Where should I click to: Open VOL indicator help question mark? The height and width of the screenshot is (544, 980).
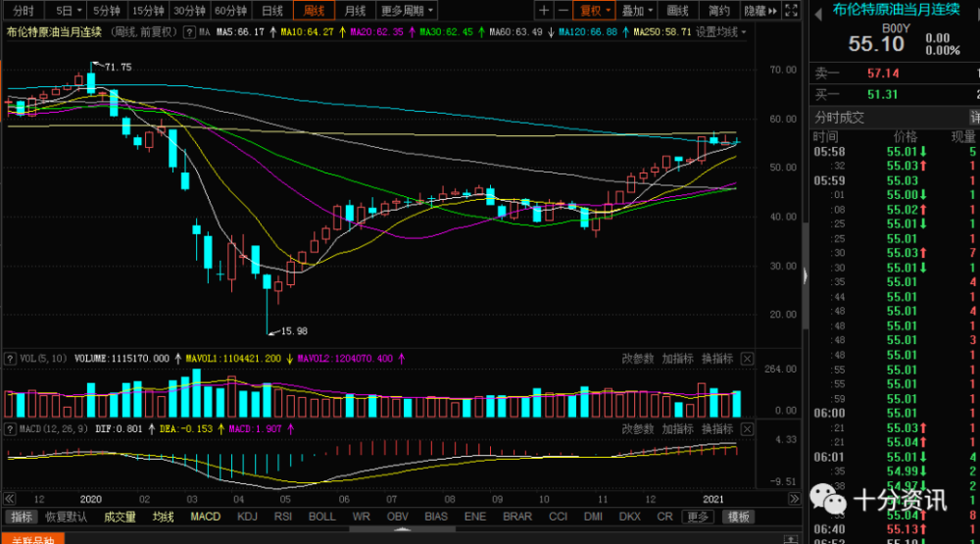pos(10,359)
